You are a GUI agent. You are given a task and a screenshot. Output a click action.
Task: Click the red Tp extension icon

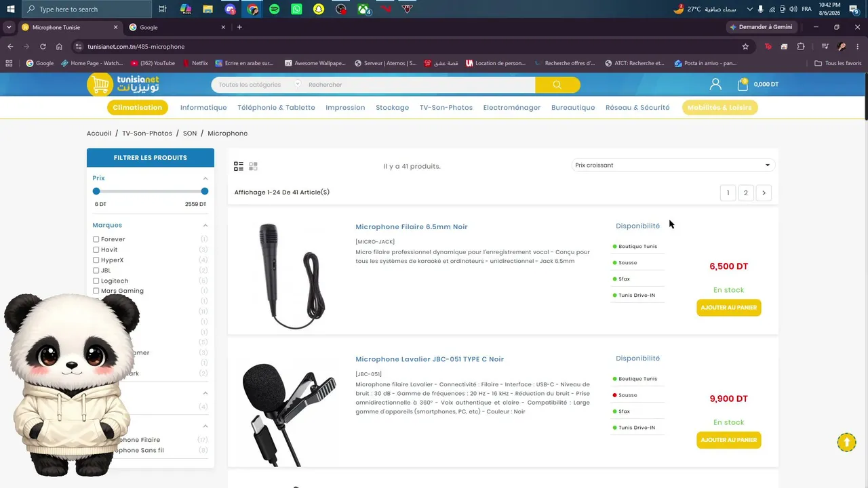[768, 47]
